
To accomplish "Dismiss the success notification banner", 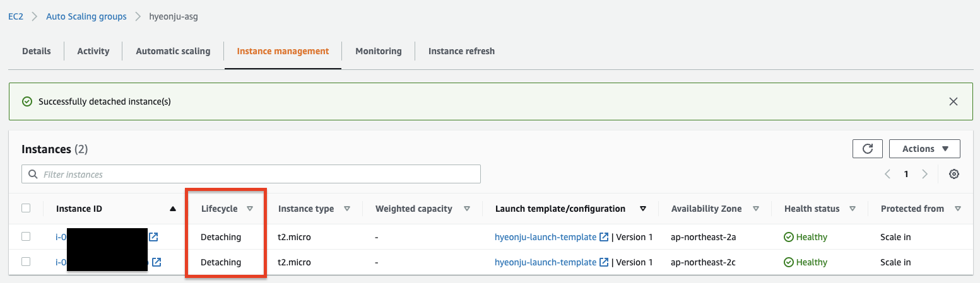I will coord(953,101).
